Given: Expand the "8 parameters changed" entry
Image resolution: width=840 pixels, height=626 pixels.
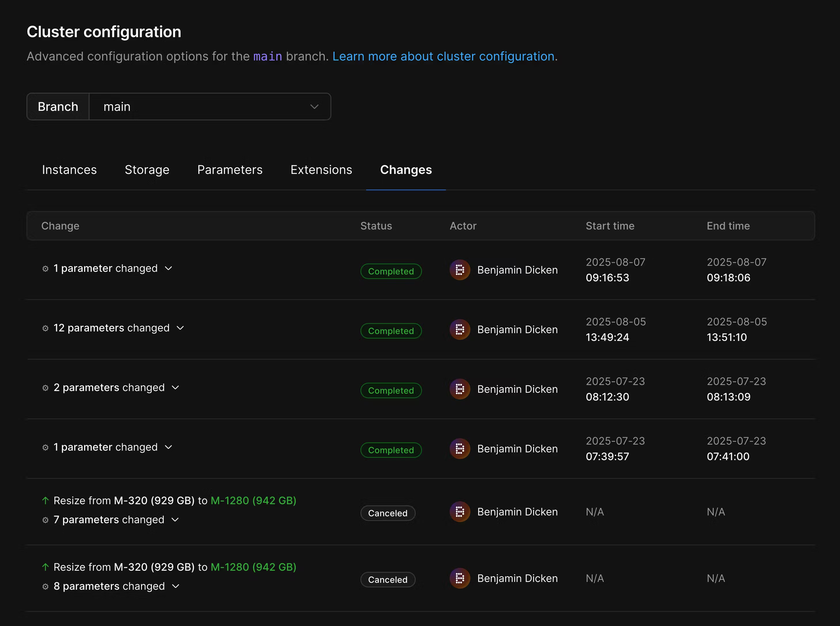Looking at the screenshot, I should click(x=176, y=586).
